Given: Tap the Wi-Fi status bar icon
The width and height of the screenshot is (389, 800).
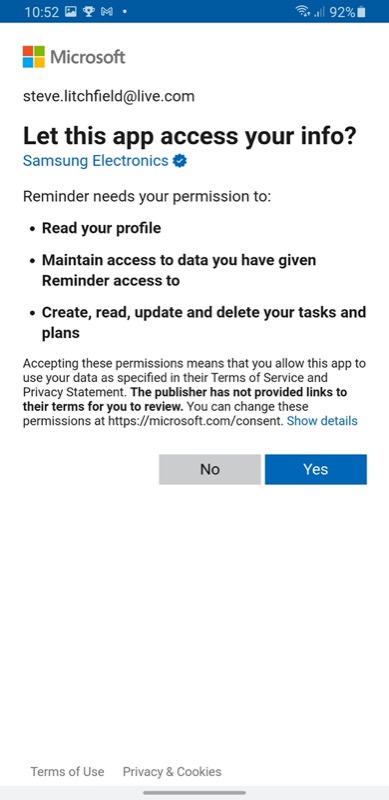Looking at the screenshot, I should tap(302, 11).
